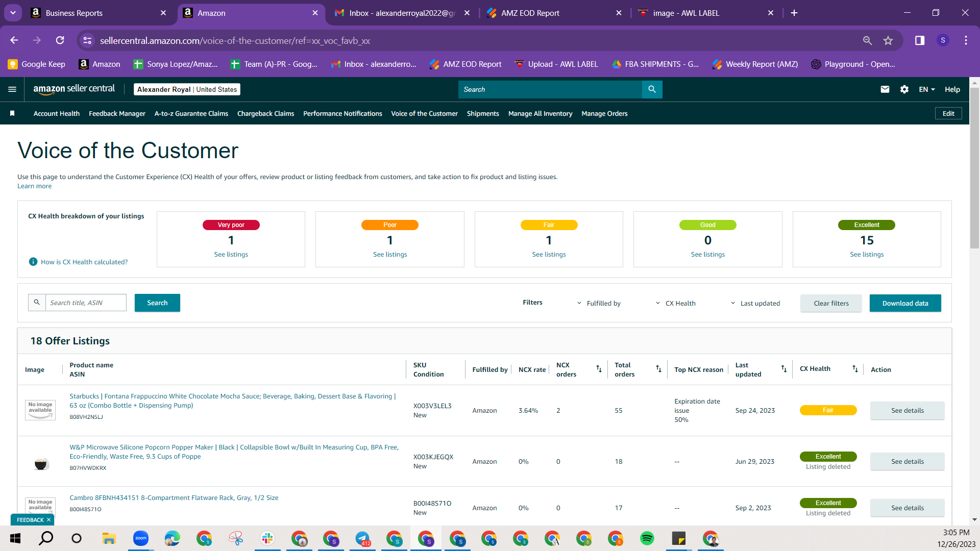Open Telegram from the taskbar
The width and height of the screenshot is (980, 551).
tap(362, 538)
